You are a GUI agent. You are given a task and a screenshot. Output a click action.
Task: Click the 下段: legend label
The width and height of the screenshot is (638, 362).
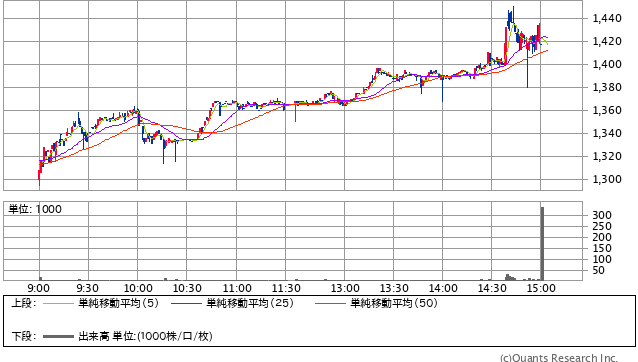24,336
